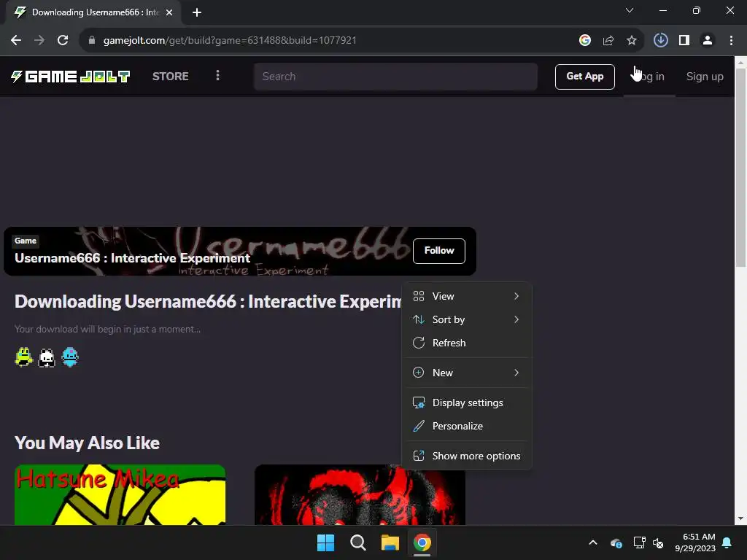Viewport: 747px width, 560px height.
Task: Click the page vertical scrollbar thumb
Action: pyautogui.click(x=740, y=168)
